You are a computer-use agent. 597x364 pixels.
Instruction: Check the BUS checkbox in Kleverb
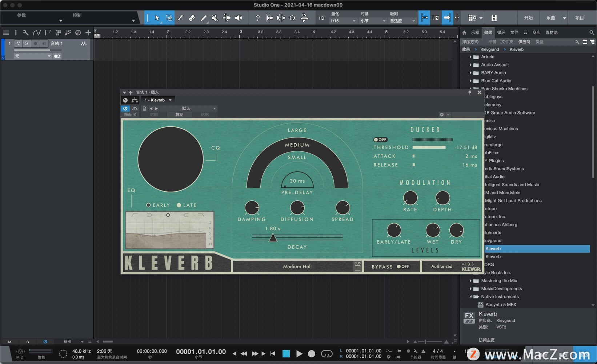pos(357,268)
